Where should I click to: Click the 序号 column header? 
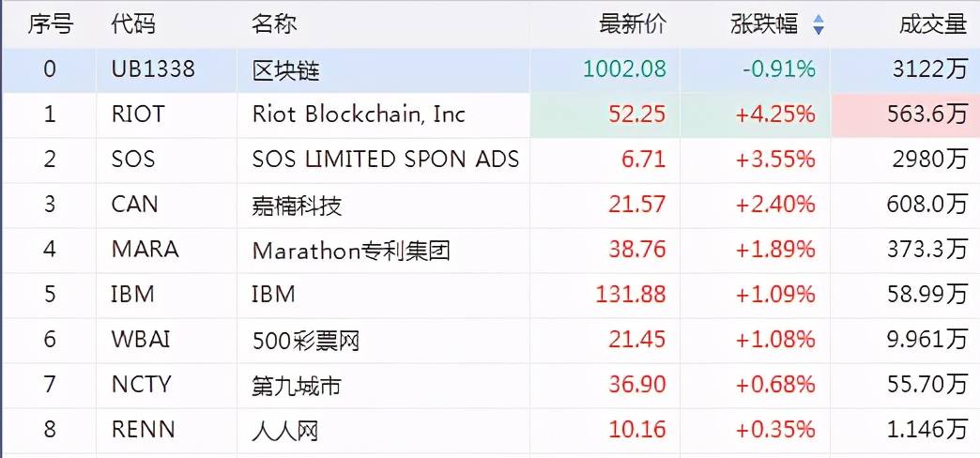pos(50,24)
